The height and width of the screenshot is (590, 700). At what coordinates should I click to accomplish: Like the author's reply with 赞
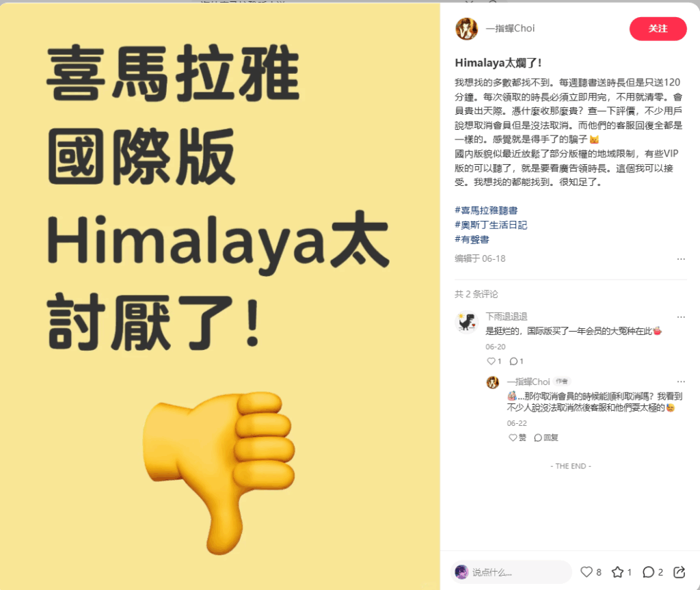tap(517, 438)
